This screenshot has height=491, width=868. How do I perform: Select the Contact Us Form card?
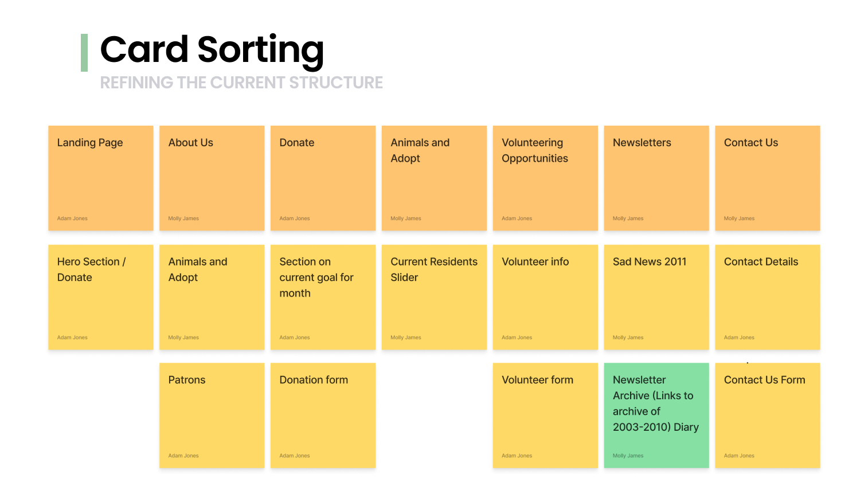pyautogui.click(x=768, y=415)
